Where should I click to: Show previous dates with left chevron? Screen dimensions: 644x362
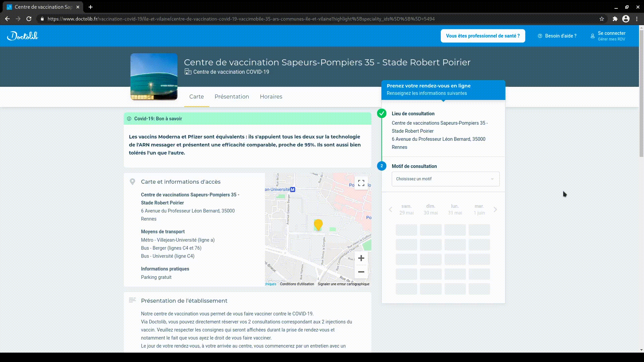(x=390, y=209)
